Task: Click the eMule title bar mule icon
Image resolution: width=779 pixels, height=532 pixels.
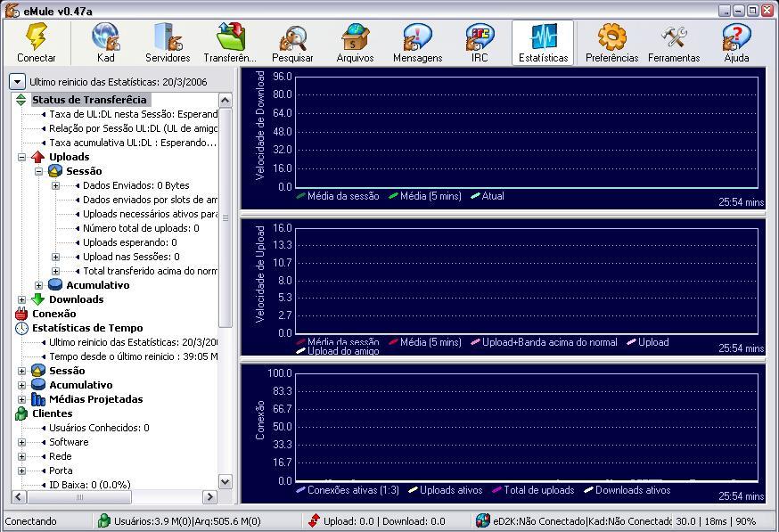Action: point(12,10)
